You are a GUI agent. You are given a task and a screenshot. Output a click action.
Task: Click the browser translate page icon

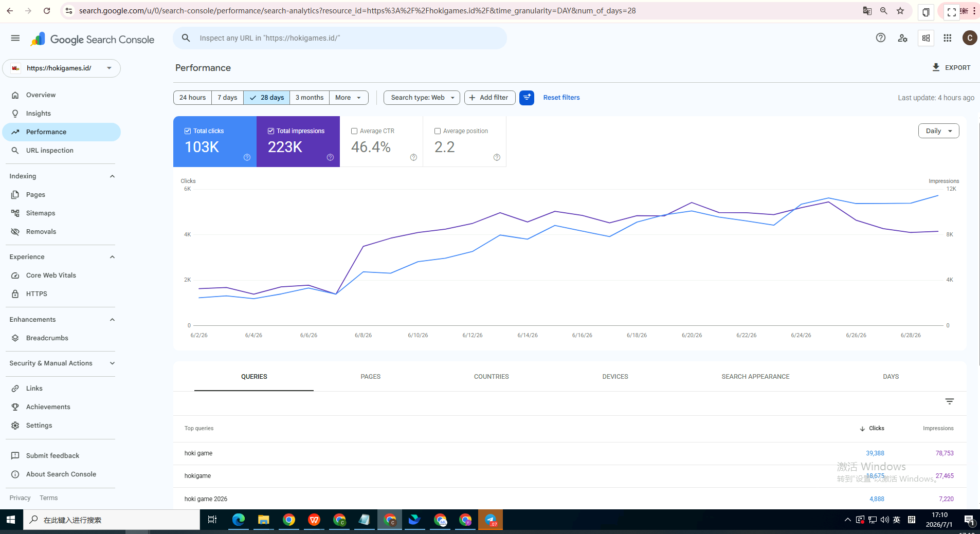pyautogui.click(x=867, y=11)
